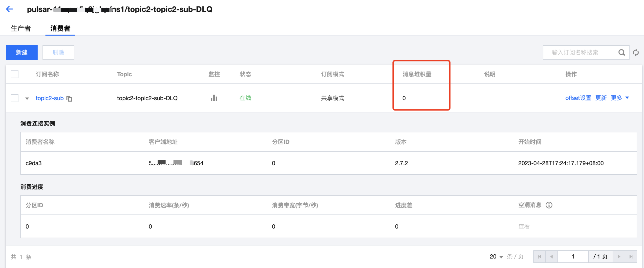Check the topic2-sub row checkbox
Image resolution: width=644 pixels, height=268 pixels.
click(15, 98)
